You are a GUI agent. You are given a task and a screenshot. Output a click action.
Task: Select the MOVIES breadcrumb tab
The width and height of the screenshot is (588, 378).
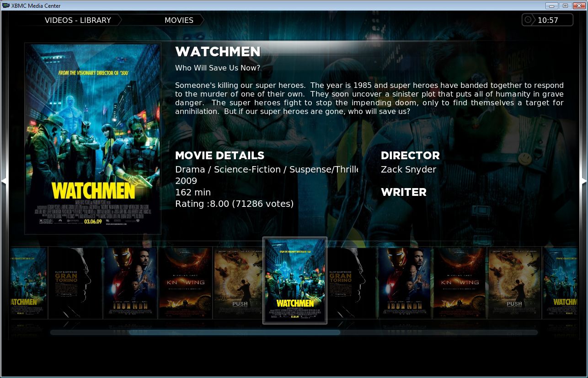179,20
